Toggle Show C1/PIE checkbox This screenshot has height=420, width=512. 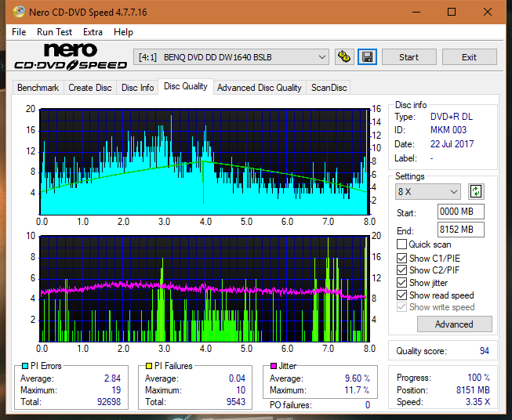(401, 258)
